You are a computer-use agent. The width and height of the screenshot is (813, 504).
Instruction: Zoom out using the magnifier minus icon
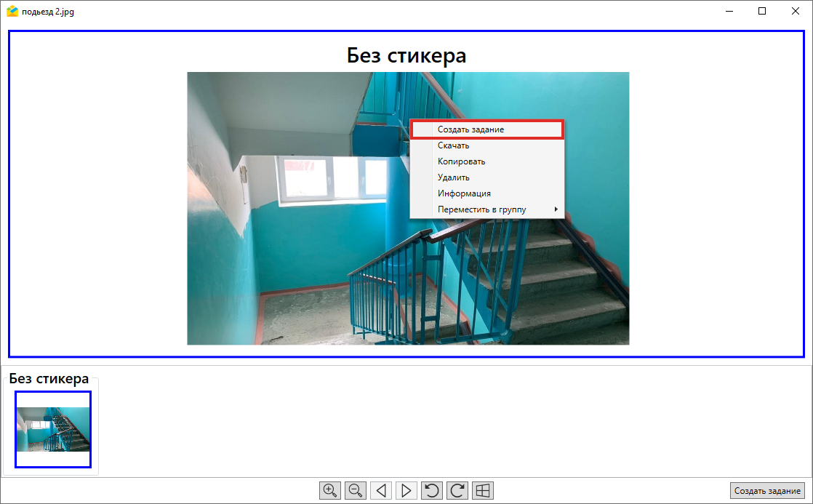pyautogui.click(x=356, y=490)
